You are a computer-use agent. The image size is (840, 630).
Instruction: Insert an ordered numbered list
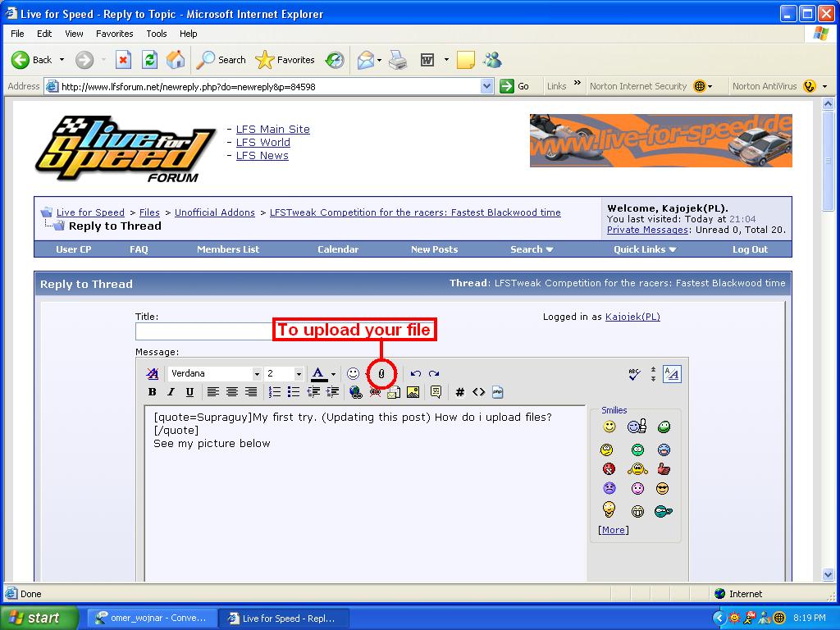click(x=274, y=392)
